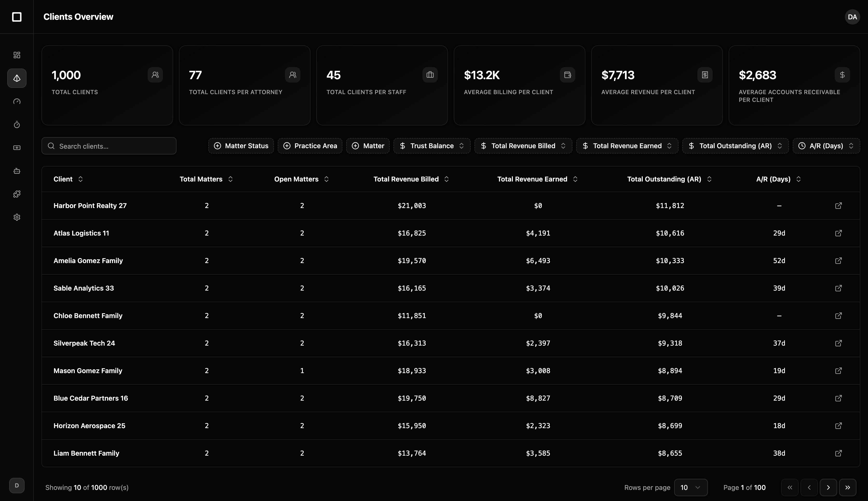Open the gauge performance sidebar icon
Image resolution: width=868 pixels, height=501 pixels.
pos(16,102)
